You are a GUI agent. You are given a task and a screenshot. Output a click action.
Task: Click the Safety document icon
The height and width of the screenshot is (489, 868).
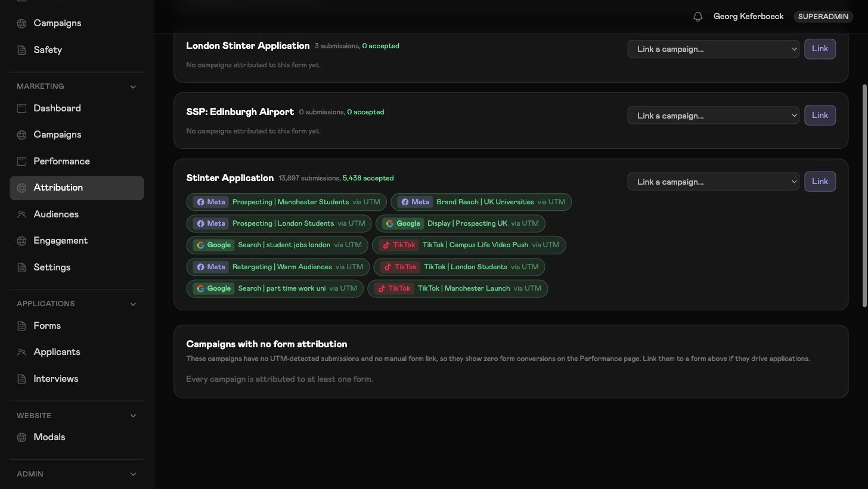[21, 50]
